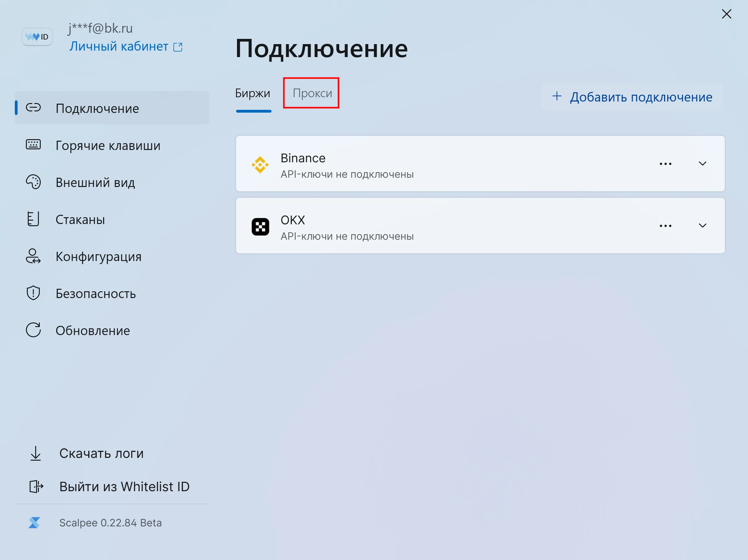Open the Конфигурация settings section
The height and width of the screenshot is (560, 748).
point(98,257)
